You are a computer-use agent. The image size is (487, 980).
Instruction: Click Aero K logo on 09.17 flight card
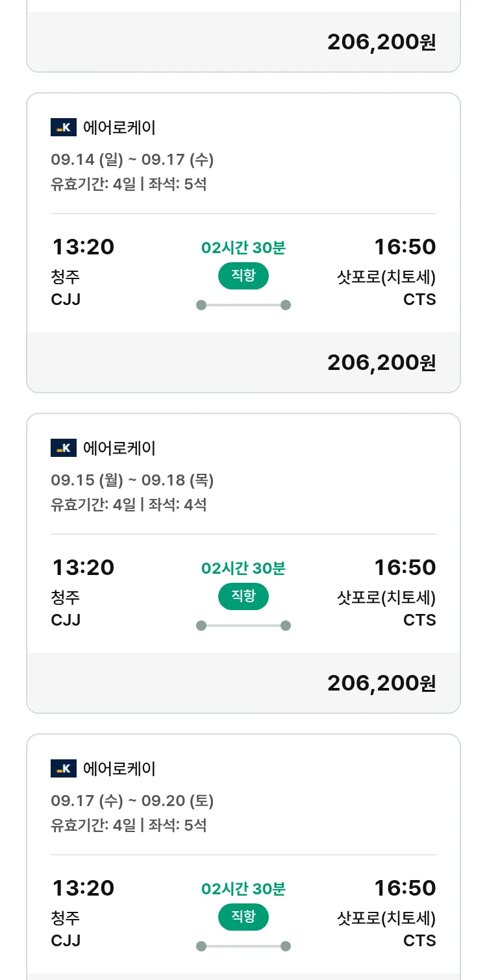[x=64, y=768]
